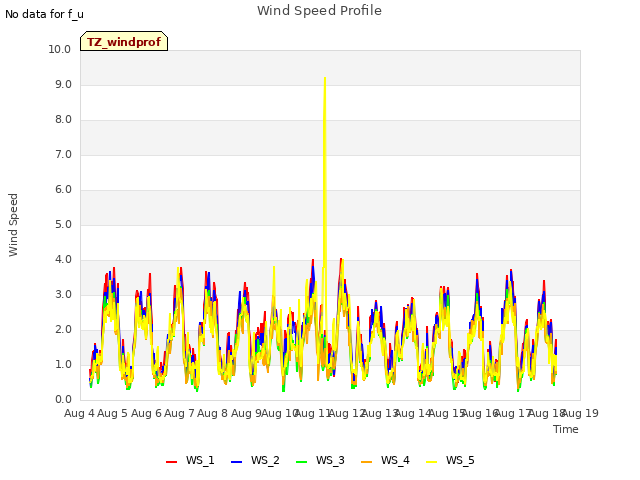Screen dimensions: 640x480
Task: Click the yellow WS_5 legend color marker
Action: (431, 462)
